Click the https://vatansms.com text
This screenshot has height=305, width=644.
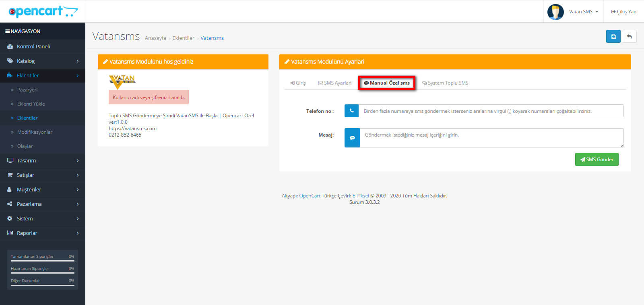(132, 129)
